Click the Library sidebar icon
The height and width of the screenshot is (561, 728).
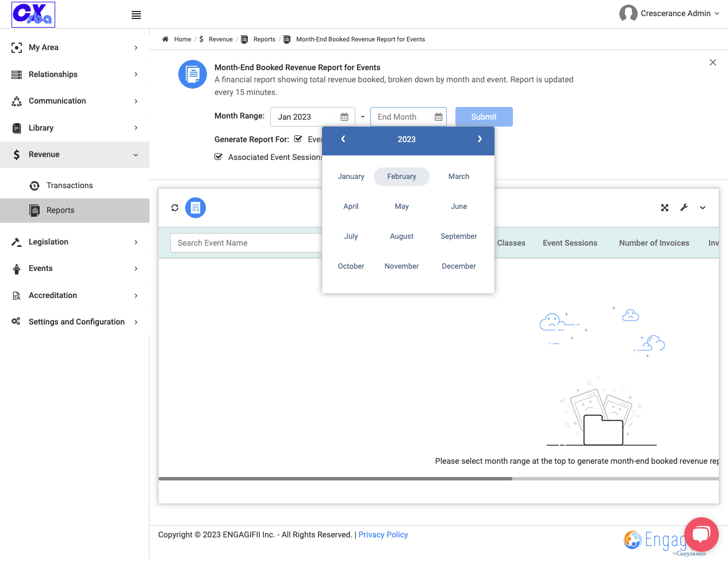17,128
